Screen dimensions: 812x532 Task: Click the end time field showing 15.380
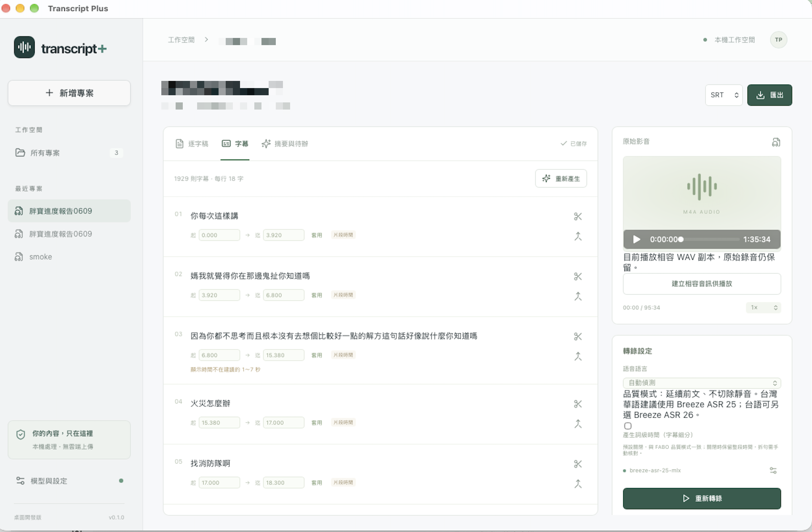(x=284, y=355)
